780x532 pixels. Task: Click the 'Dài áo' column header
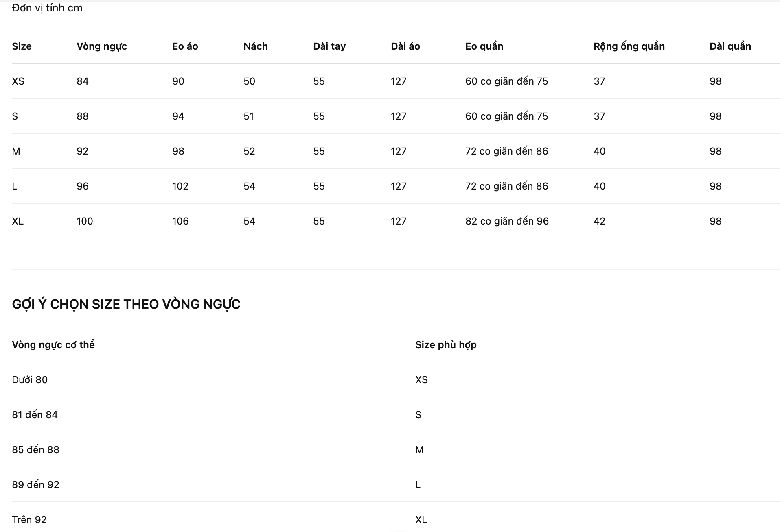pos(405,46)
